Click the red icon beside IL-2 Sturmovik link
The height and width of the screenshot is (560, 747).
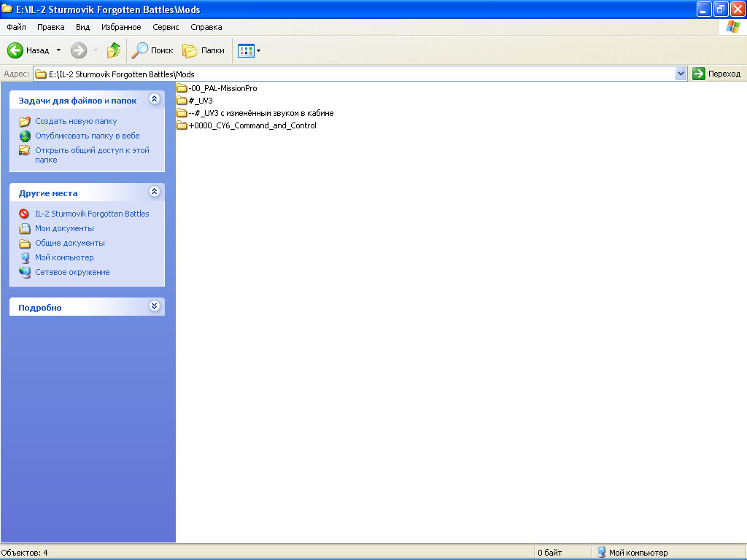pos(24,214)
